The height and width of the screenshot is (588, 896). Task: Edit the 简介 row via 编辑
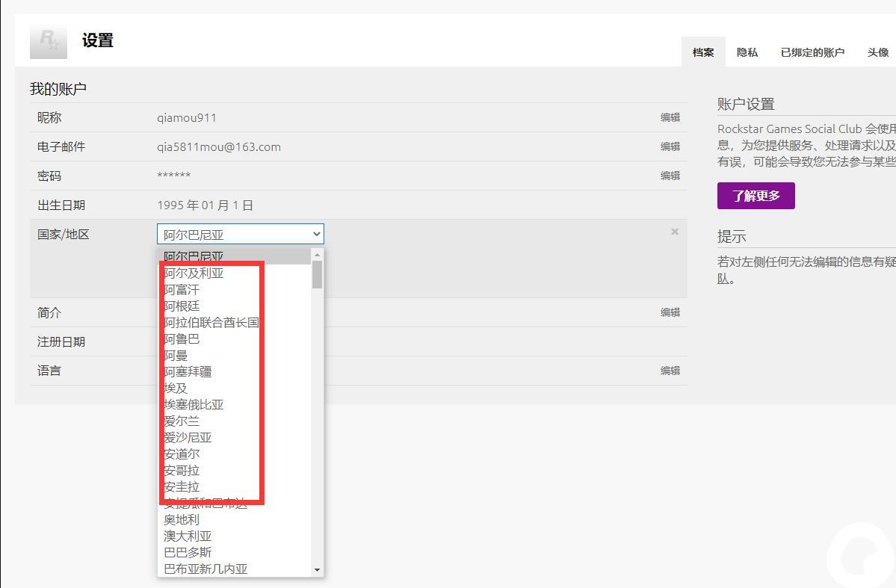point(670,312)
